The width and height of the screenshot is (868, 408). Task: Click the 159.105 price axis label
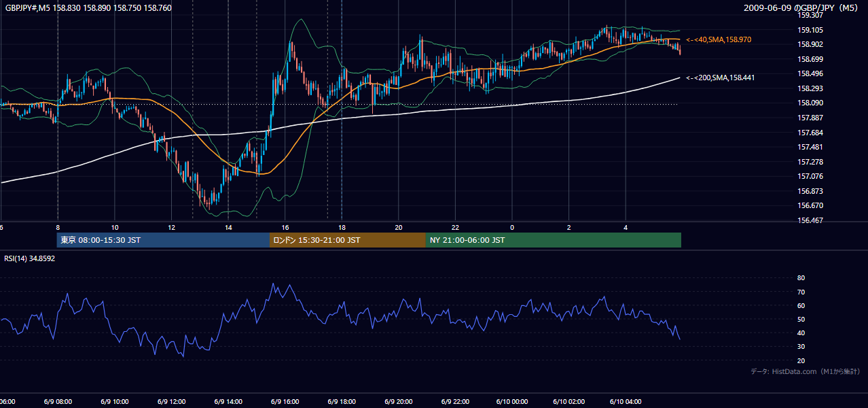[811, 30]
